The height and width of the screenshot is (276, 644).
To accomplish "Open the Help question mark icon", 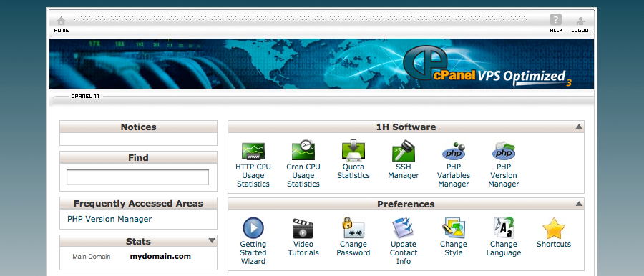I will pyautogui.click(x=556, y=20).
